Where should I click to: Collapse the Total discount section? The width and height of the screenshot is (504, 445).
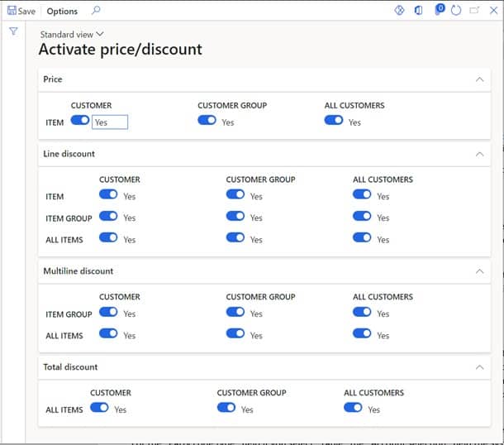[x=479, y=367]
